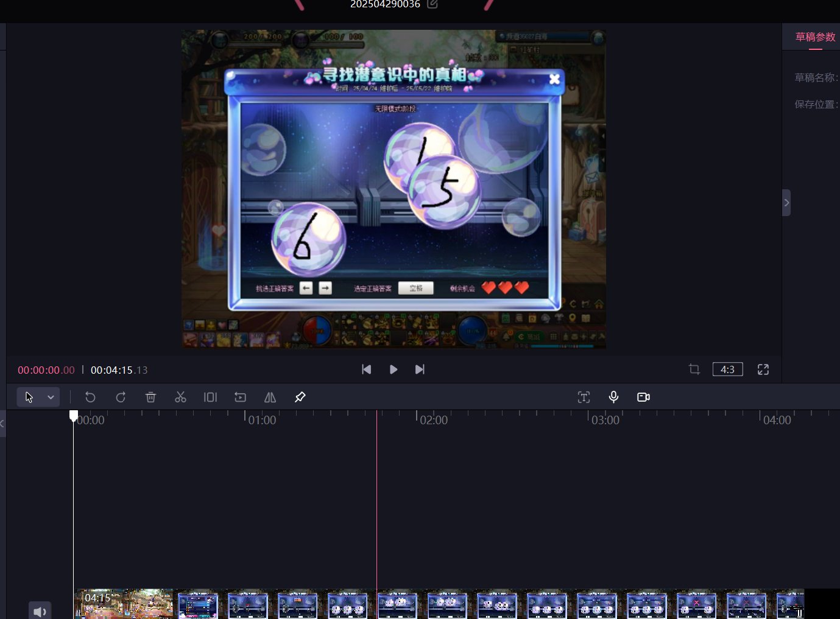Click the pin marker icon in toolbar
Image resolution: width=840 pixels, height=619 pixels.
[300, 397]
